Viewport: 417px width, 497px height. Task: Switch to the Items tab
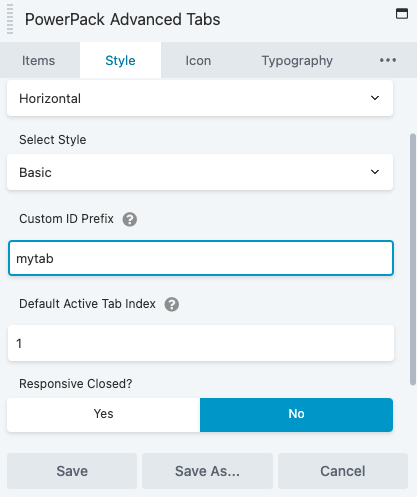tap(39, 61)
